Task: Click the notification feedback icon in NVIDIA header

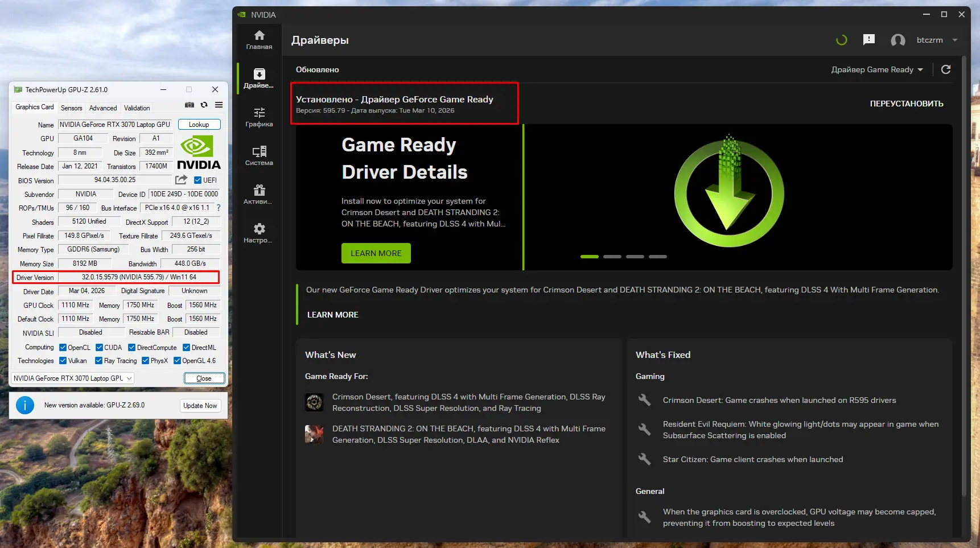Action: click(868, 40)
